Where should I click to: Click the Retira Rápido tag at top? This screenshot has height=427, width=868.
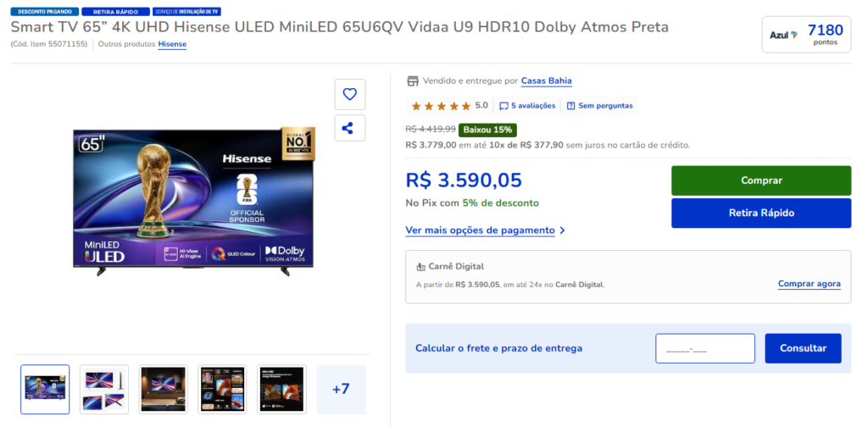coord(115,11)
